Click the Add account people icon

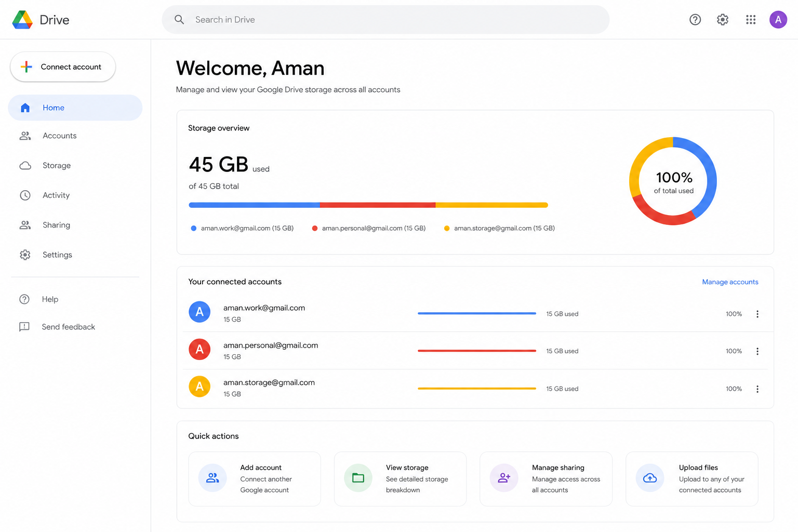212,478
